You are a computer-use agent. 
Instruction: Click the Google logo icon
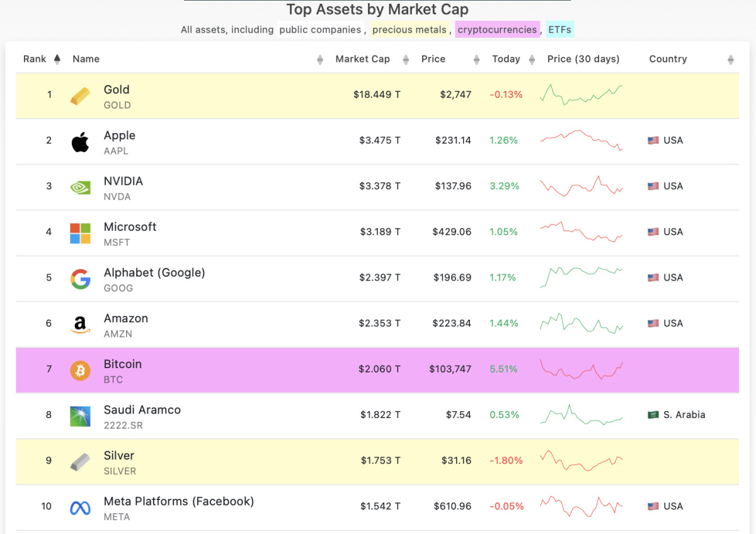click(80, 279)
